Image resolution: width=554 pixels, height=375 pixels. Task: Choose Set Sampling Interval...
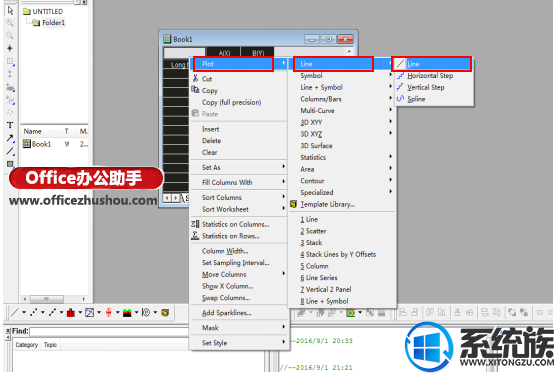238,263
